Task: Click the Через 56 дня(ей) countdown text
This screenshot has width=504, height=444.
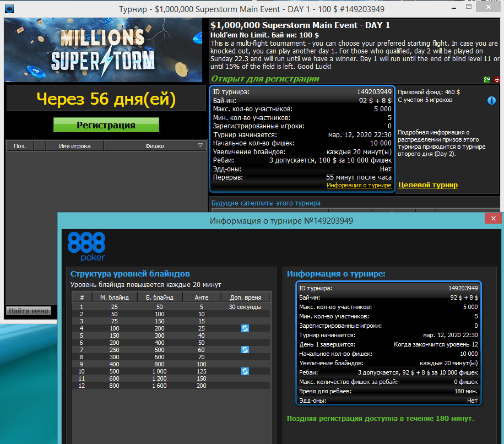Action: pyautogui.click(x=106, y=99)
